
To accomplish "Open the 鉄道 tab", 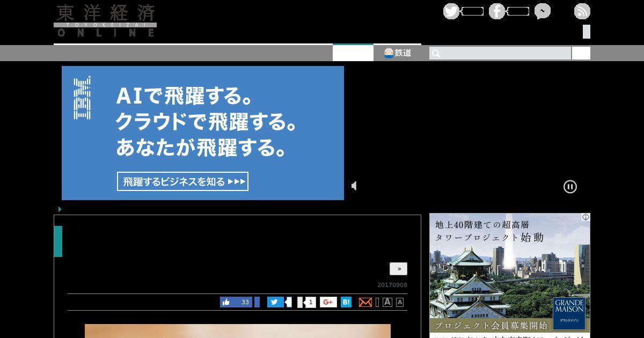I will 398,53.
